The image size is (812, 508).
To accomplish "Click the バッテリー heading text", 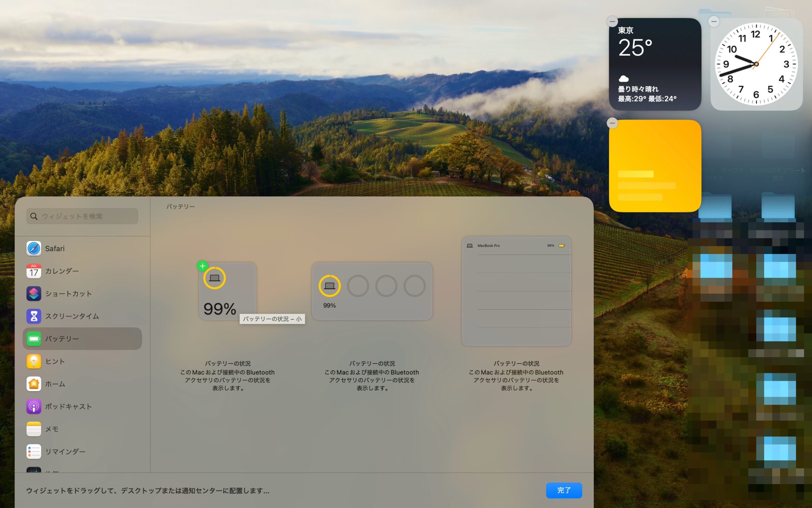I will [180, 206].
